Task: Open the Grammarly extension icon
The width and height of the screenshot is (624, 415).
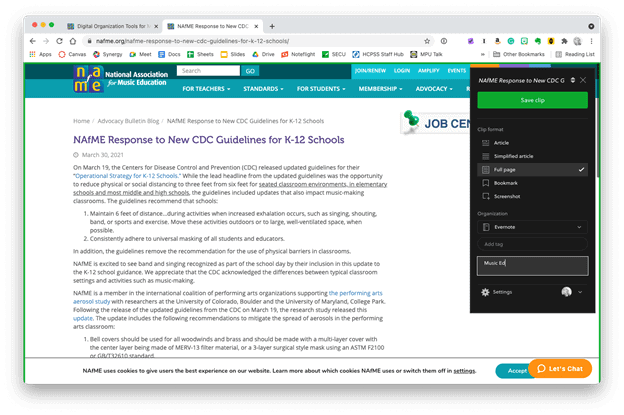Action: click(x=511, y=41)
